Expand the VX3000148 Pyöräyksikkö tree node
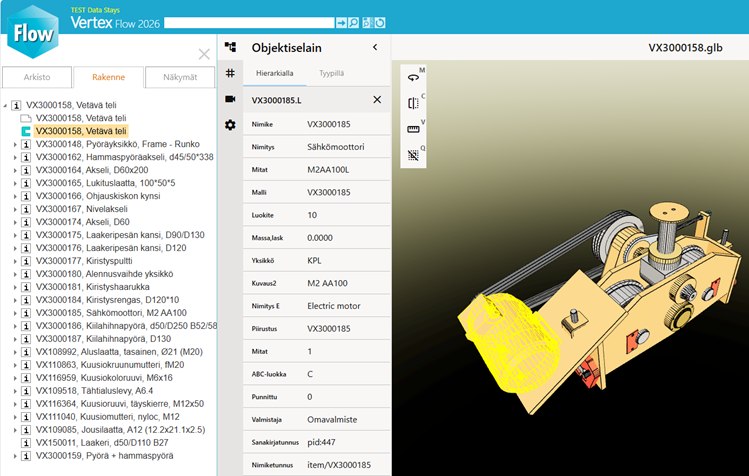The width and height of the screenshot is (749, 476). point(15,144)
